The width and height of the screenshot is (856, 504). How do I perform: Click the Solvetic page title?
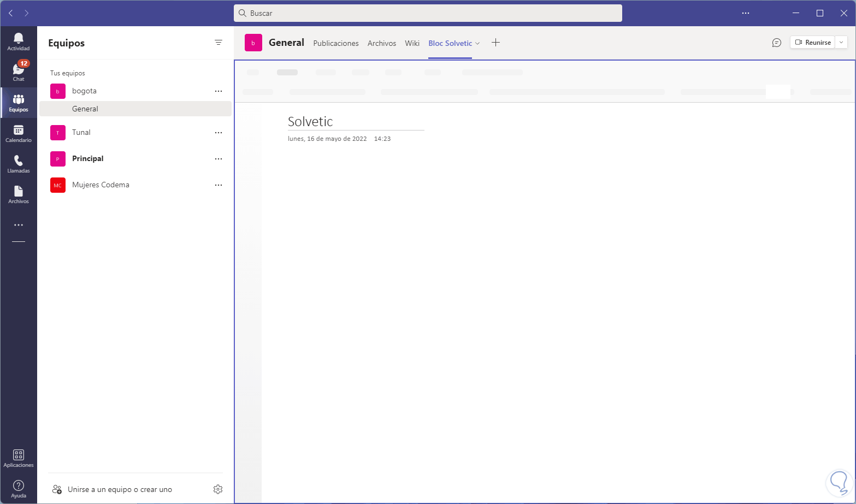pos(310,121)
